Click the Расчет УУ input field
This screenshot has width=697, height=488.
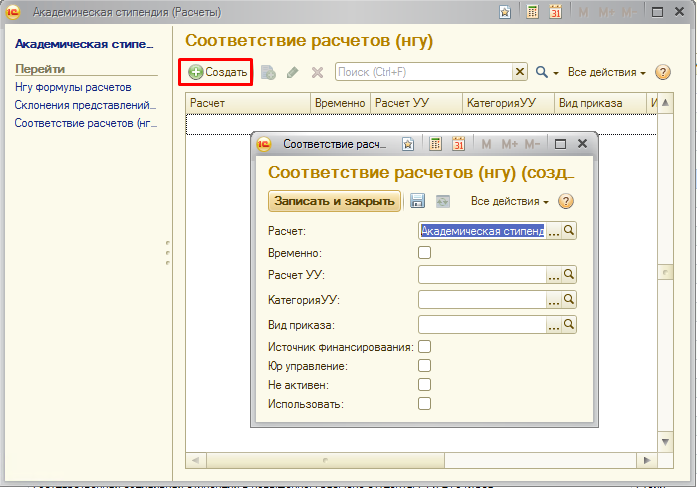click(x=482, y=275)
